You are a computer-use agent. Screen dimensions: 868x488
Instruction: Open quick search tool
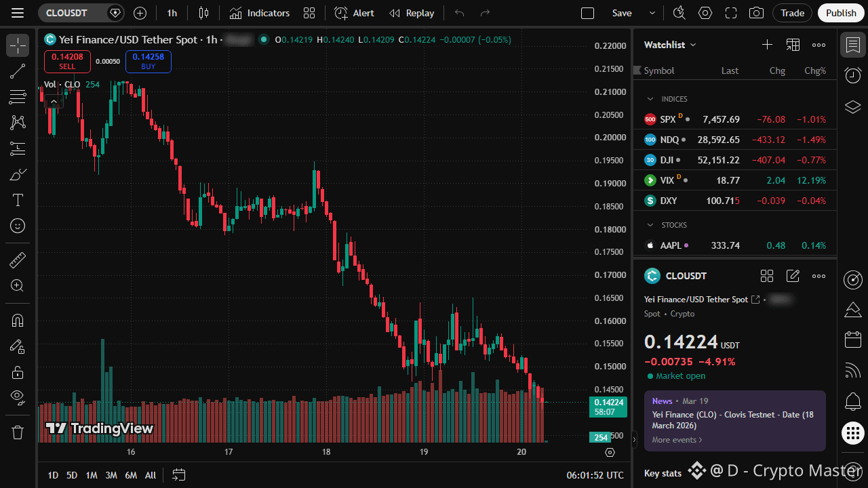coord(679,13)
